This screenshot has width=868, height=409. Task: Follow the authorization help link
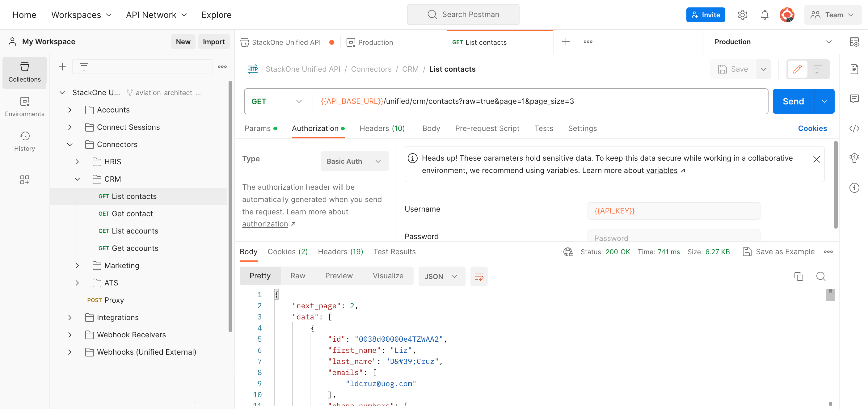click(265, 224)
